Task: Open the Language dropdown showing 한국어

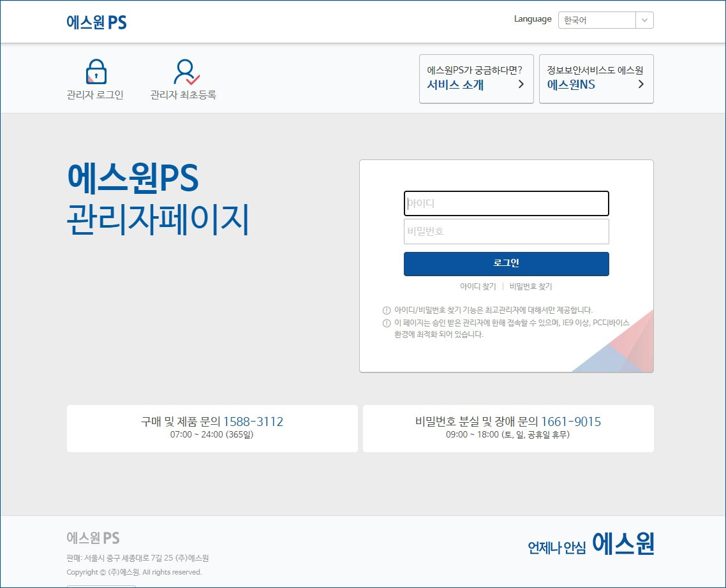Action: pos(605,20)
